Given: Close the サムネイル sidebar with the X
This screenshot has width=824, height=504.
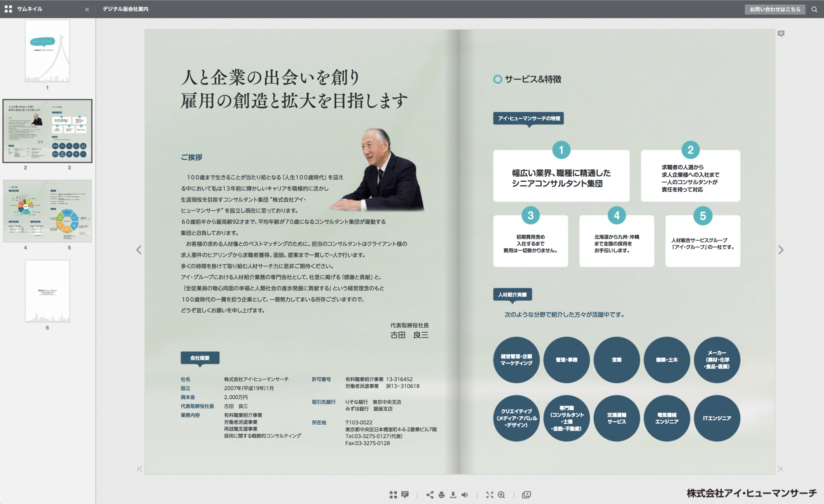Looking at the screenshot, I should coord(87,9).
